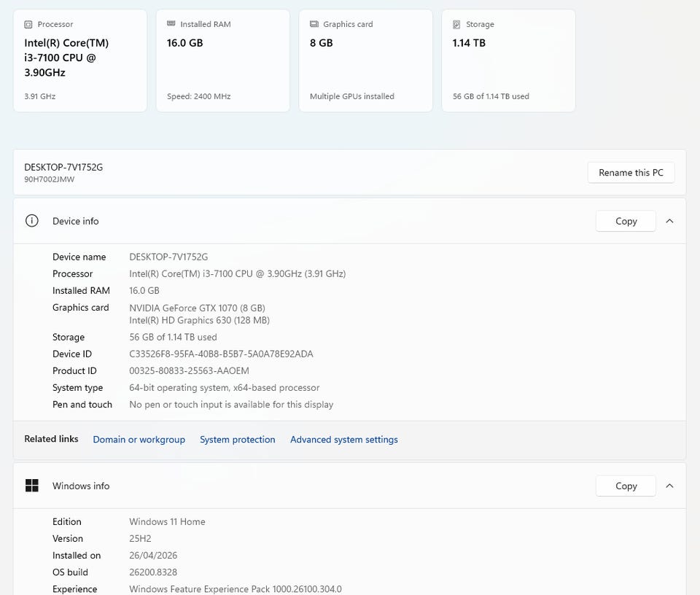Click model number 90H7002JMW
Screen dimensions: 700x595
click(x=49, y=179)
